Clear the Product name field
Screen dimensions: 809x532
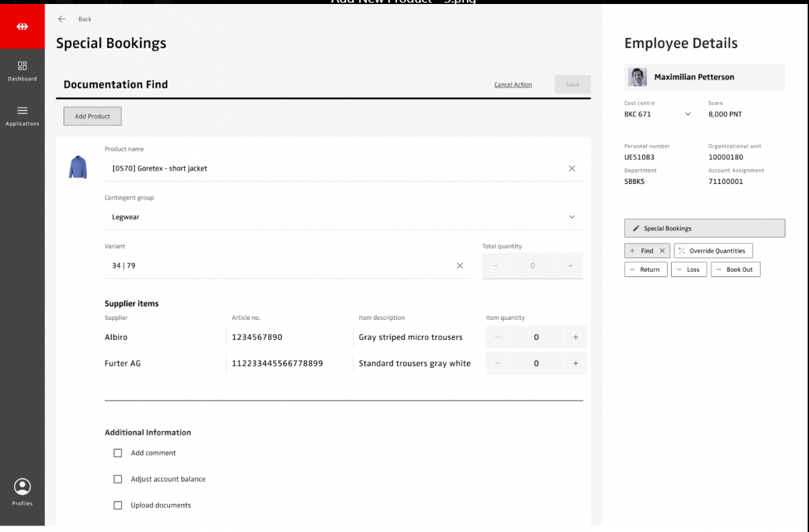[572, 169]
